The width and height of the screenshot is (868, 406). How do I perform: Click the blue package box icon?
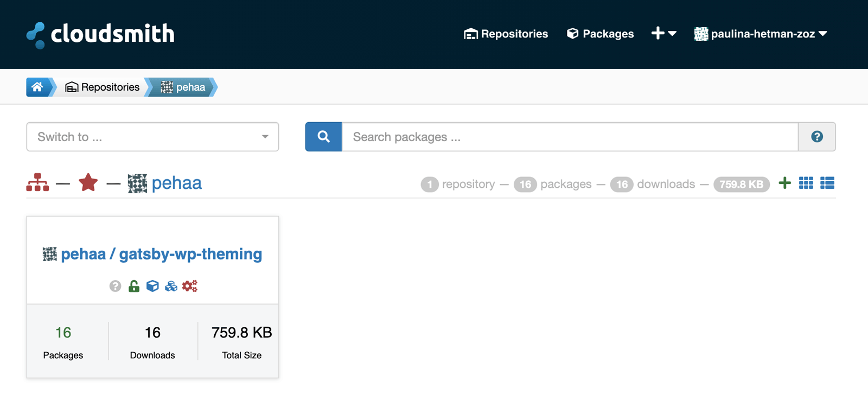(152, 286)
